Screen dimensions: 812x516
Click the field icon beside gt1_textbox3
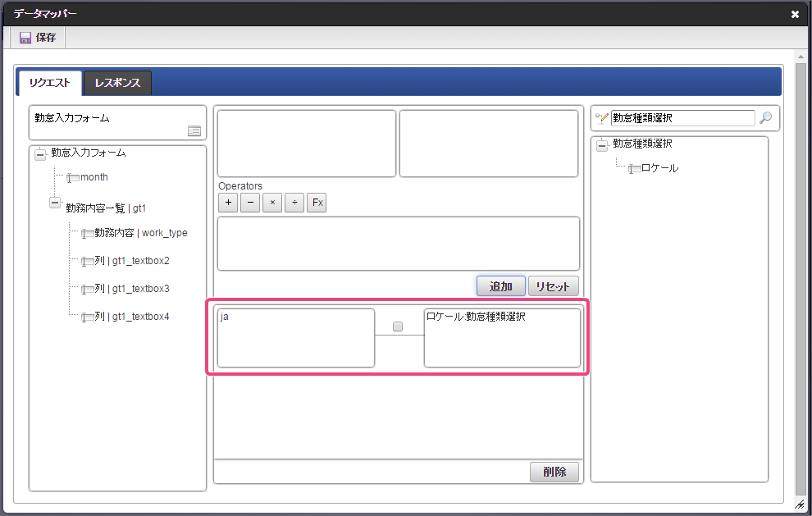point(87,290)
